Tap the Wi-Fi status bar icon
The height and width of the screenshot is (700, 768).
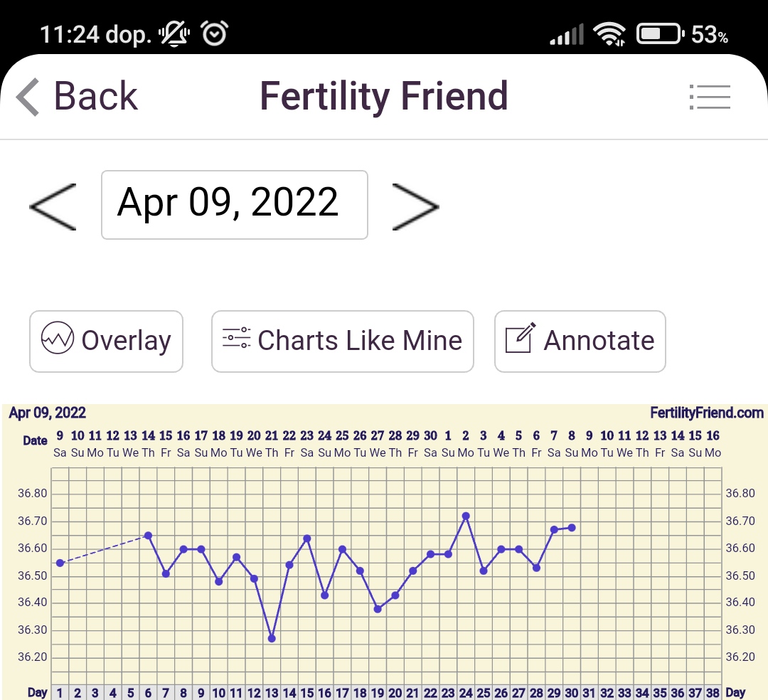coord(609,33)
